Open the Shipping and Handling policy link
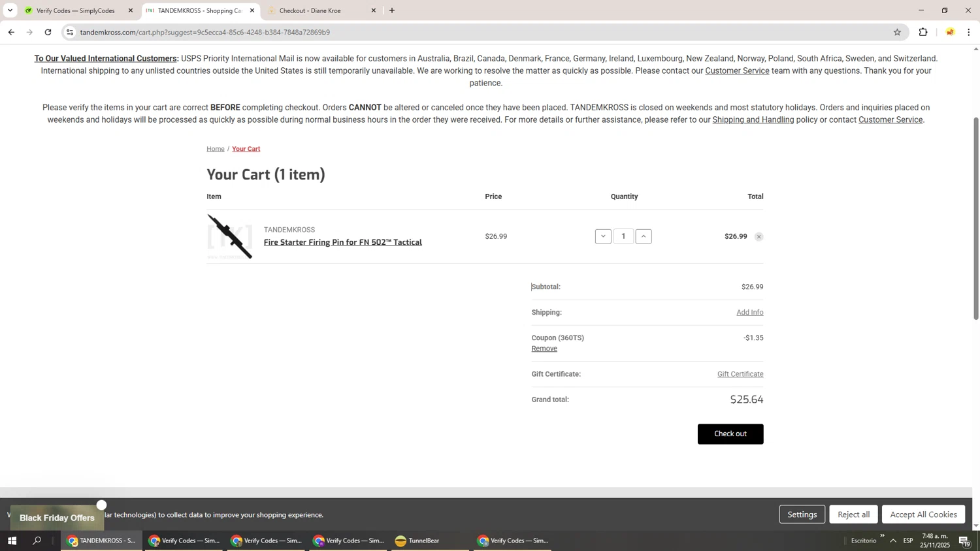Screen dimensions: 980x551 753,119
